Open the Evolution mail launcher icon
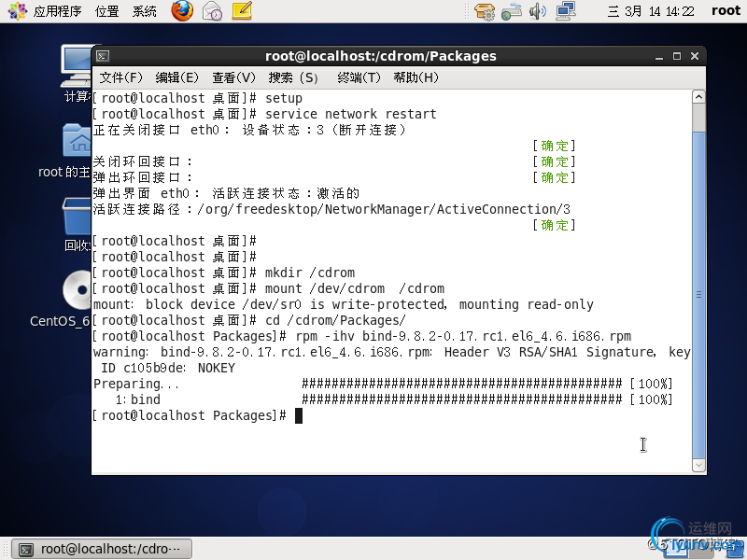 [x=212, y=10]
